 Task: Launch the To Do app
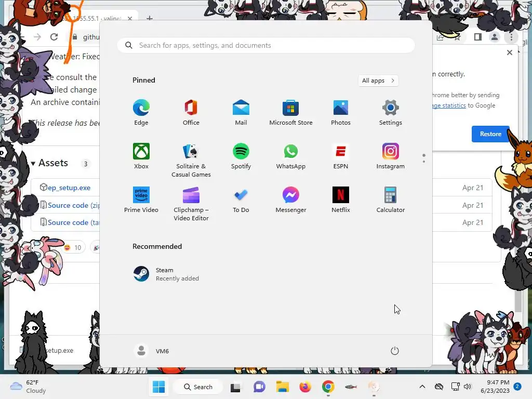pyautogui.click(x=241, y=200)
